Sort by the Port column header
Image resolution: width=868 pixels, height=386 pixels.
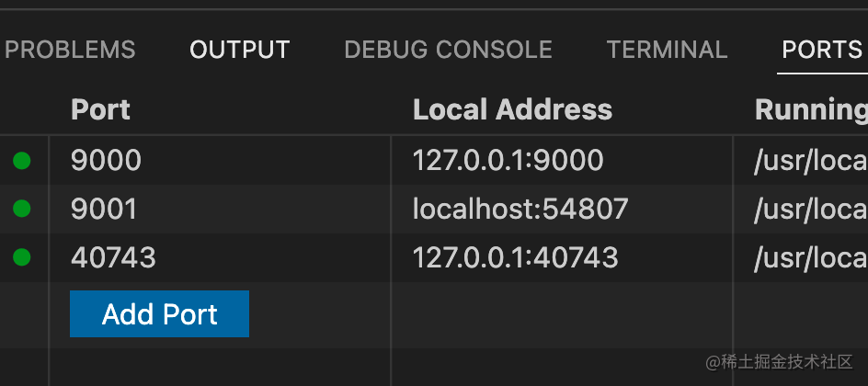click(x=101, y=109)
